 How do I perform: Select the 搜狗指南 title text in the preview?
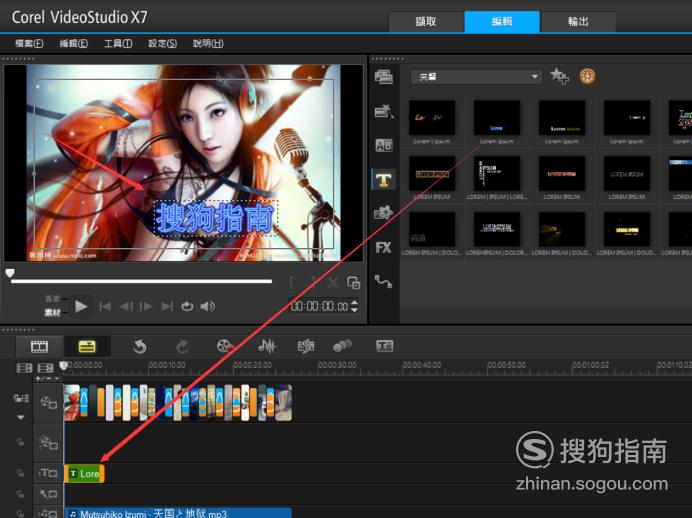(x=215, y=218)
